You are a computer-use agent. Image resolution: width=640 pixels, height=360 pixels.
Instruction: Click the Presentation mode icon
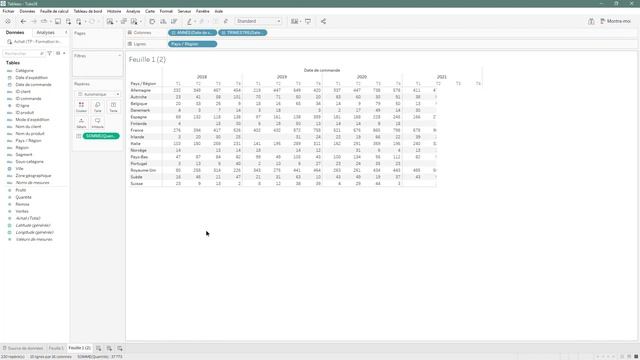308,21
